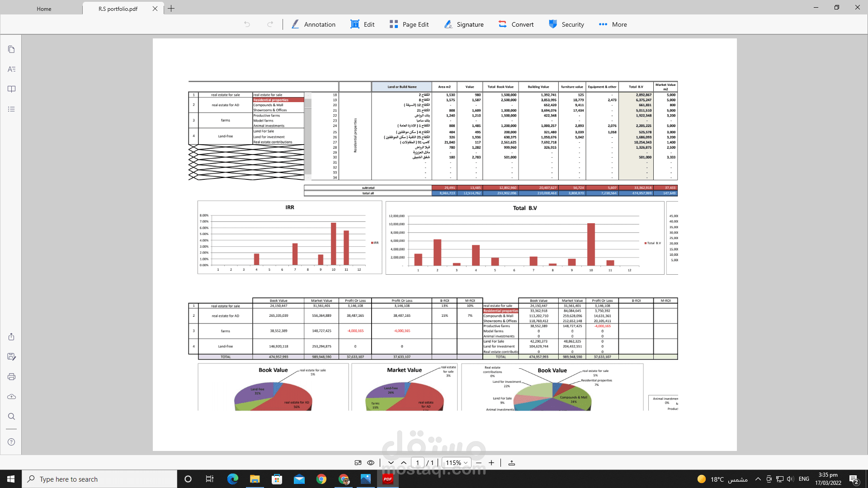Viewport: 868px width, 488px height.
Task: Open a new tab with the plus button
Action: point(171,9)
